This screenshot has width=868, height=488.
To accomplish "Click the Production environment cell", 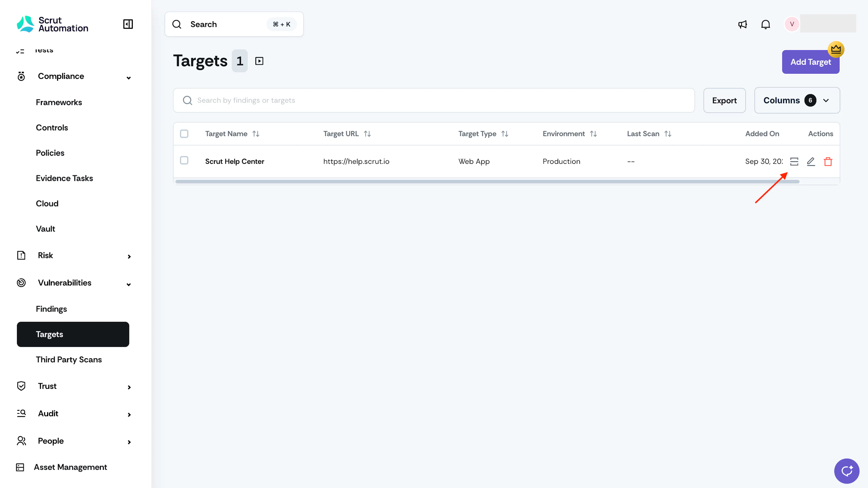I will (x=561, y=161).
